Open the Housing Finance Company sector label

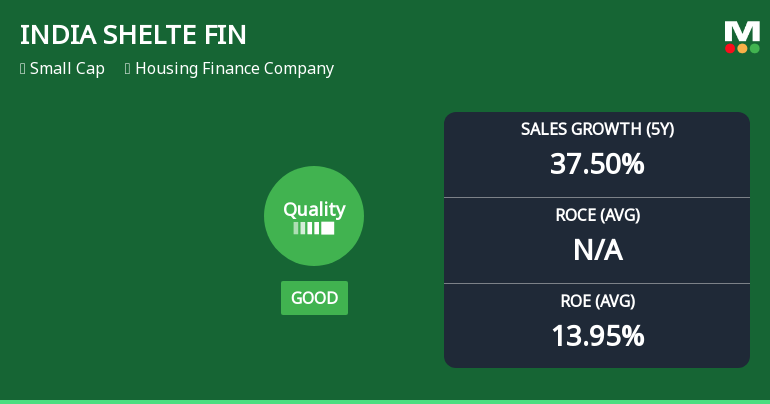pos(234,69)
